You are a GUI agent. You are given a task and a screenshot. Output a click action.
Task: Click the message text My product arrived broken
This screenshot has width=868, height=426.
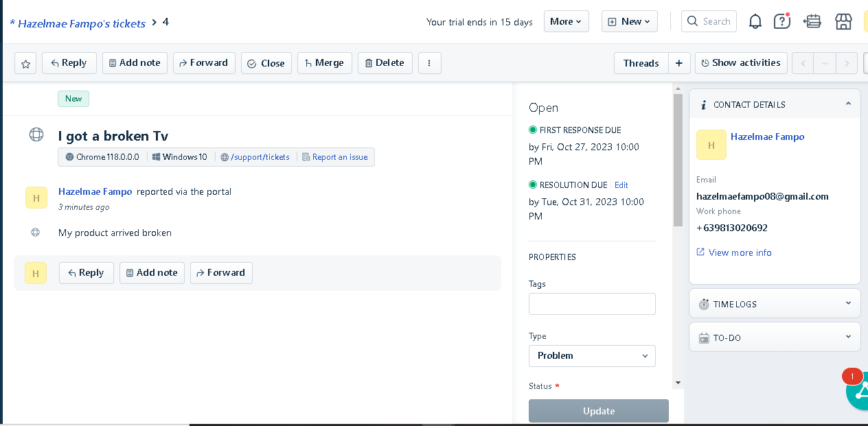click(115, 233)
